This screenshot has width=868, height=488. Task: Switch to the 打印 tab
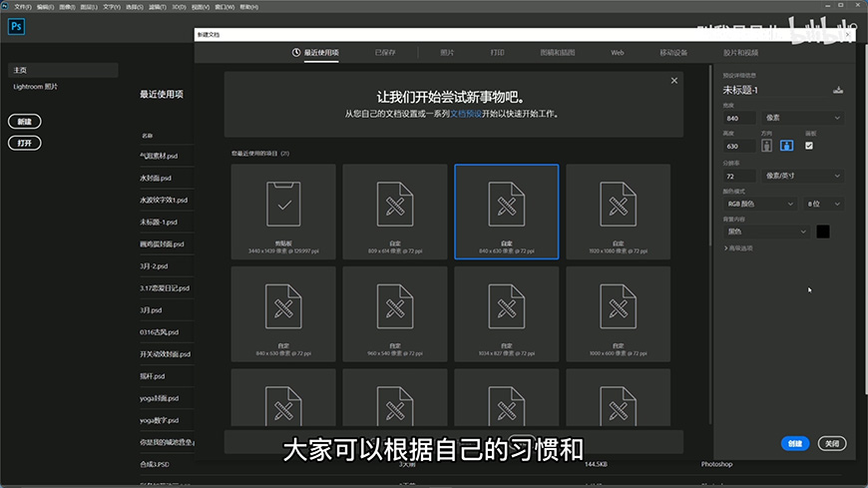[497, 53]
